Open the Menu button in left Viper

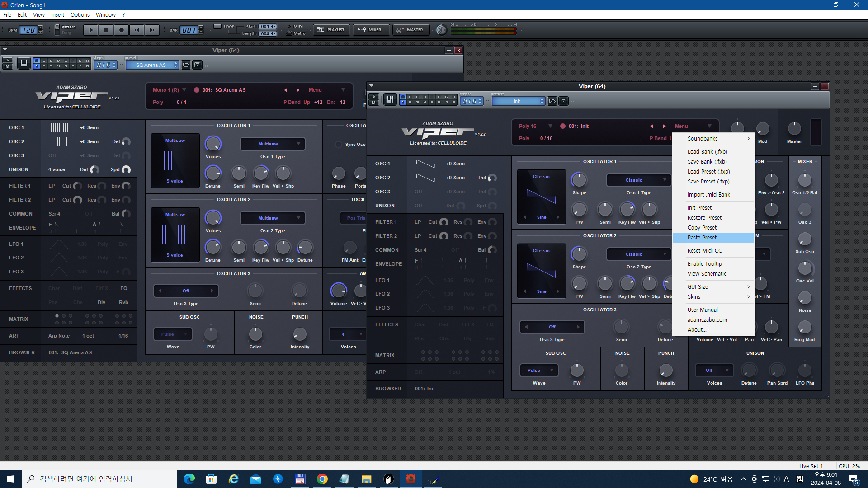pos(326,90)
